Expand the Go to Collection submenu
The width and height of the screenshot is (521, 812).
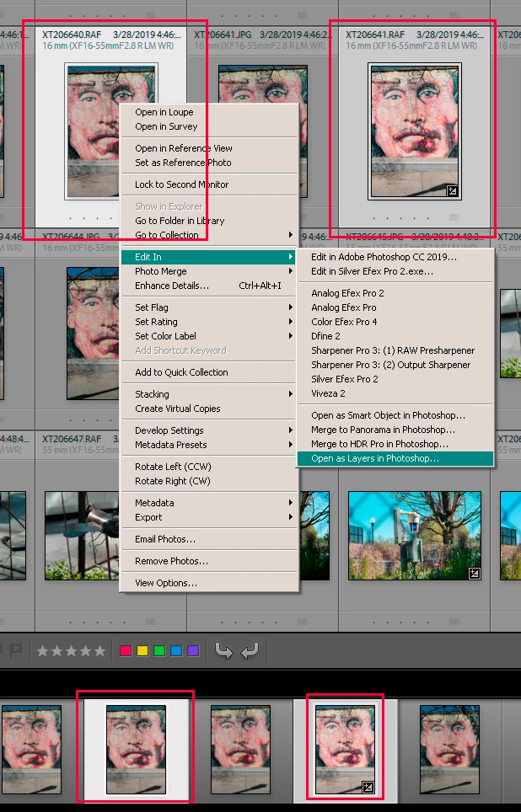209,235
